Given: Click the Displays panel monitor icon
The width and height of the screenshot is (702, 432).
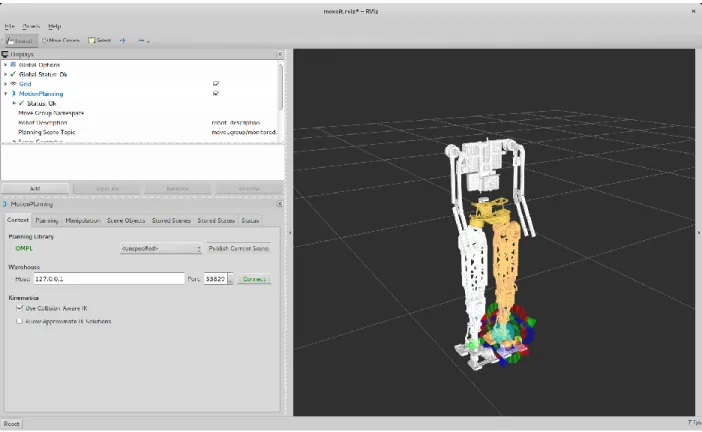Looking at the screenshot, I should (x=5, y=54).
